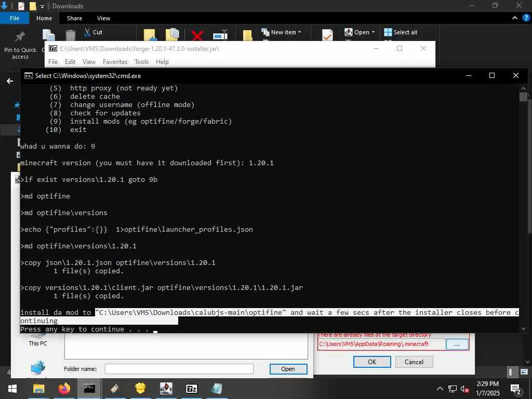The height and width of the screenshot is (399, 532).
Task: Click the Folder name input field
Action: [x=179, y=369]
